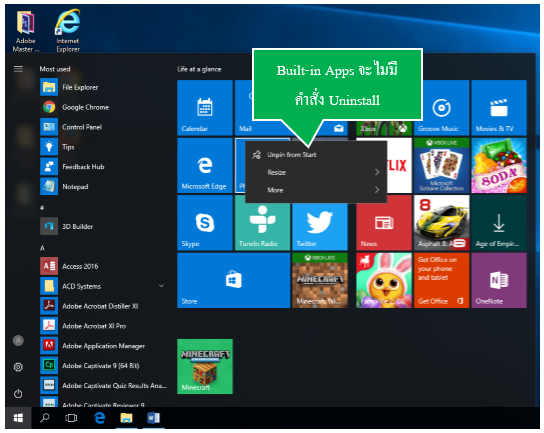Open the Age of Empires tile
Screen dimensions: 544x433
(x=499, y=223)
